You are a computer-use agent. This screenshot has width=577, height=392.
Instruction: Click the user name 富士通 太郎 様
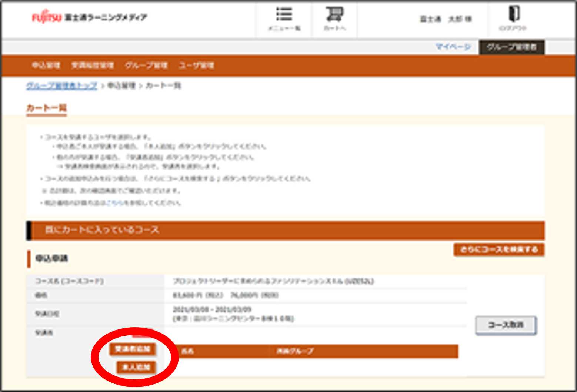click(x=446, y=19)
